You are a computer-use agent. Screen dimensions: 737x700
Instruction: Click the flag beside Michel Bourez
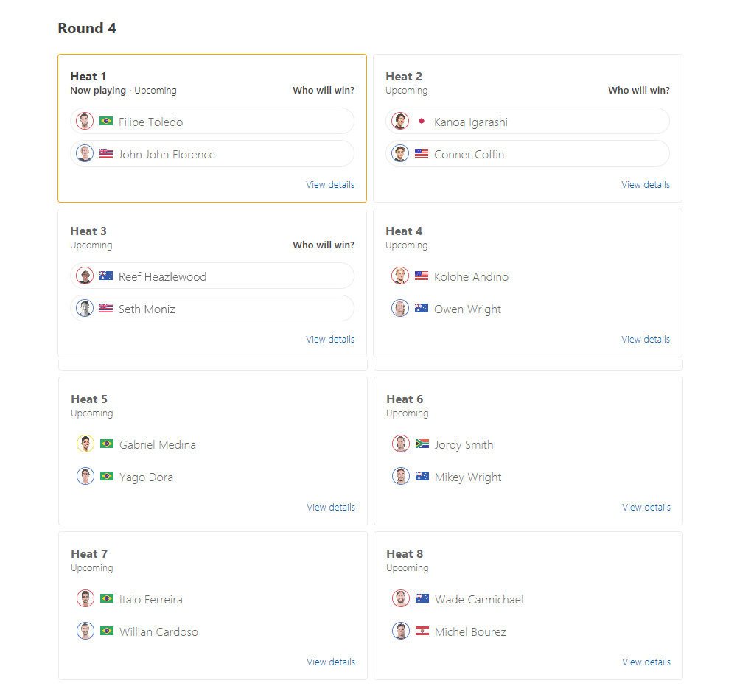point(422,631)
